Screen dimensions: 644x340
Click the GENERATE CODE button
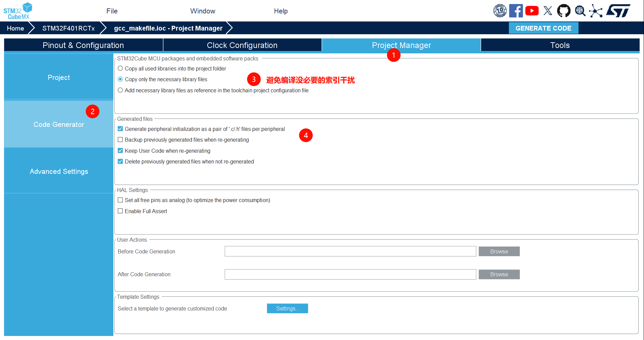[543, 28]
